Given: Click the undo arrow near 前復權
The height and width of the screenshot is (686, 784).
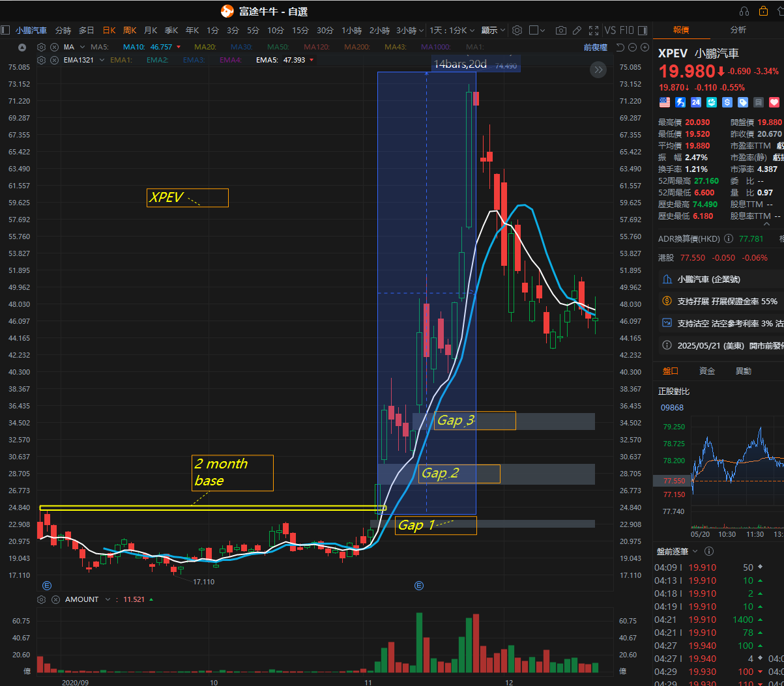Looking at the screenshot, I should tap(620, 47).
